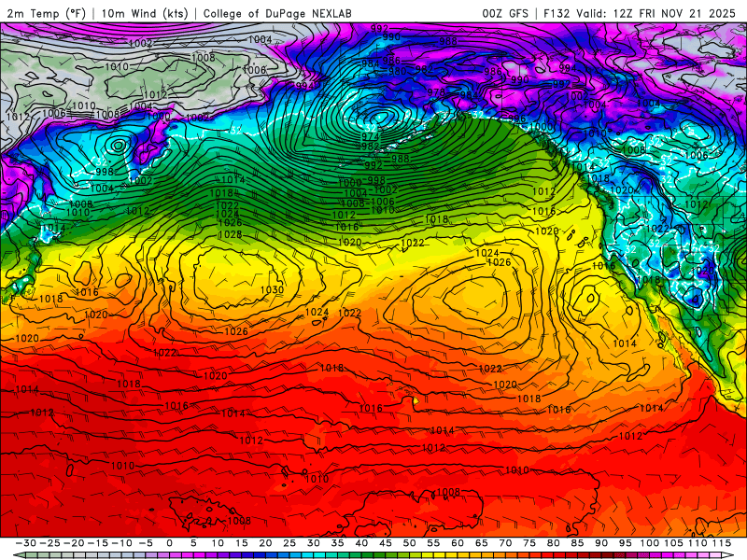747x560 pixels.
Task: Click the 0 value on temperature scale
Action: 169,543
